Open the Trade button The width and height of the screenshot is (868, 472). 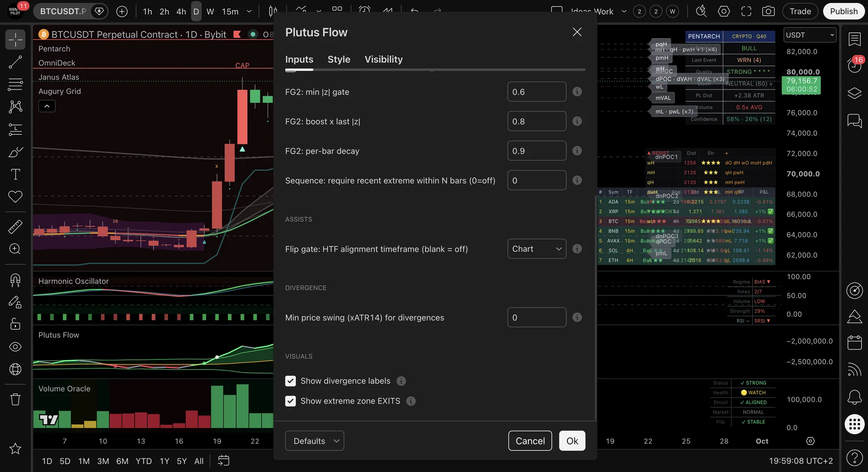800,12
